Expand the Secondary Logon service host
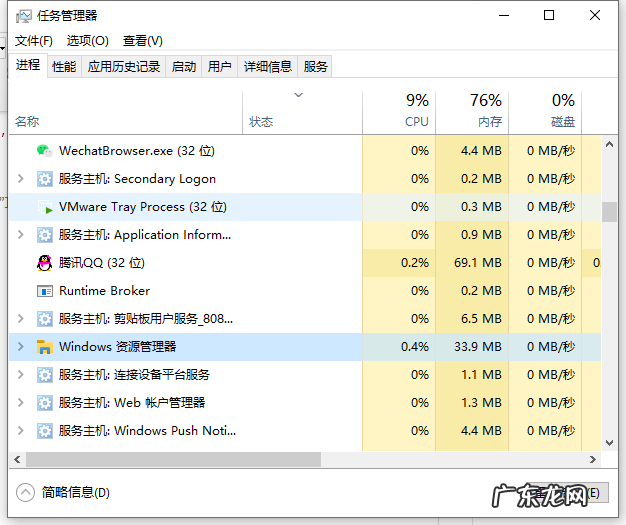 pos(21,179)
